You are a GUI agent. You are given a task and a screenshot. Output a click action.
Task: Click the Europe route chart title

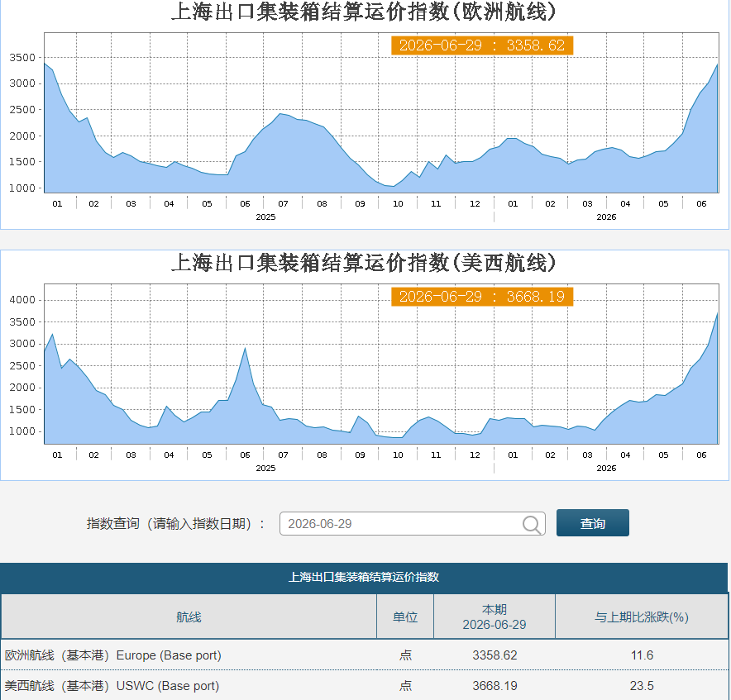click(364, 12)
